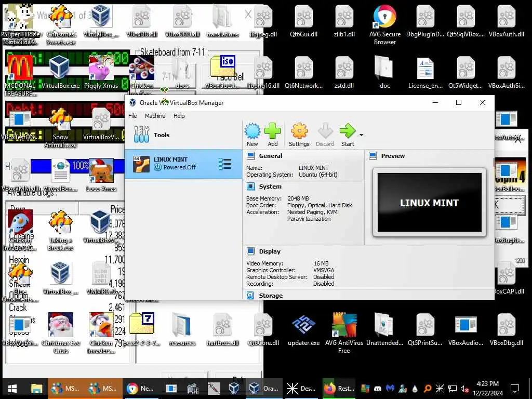Open the File menu in VirtualBox Manager
Image resolution: width=532 pixels, height=399 pixels.
tap(132, 116)
